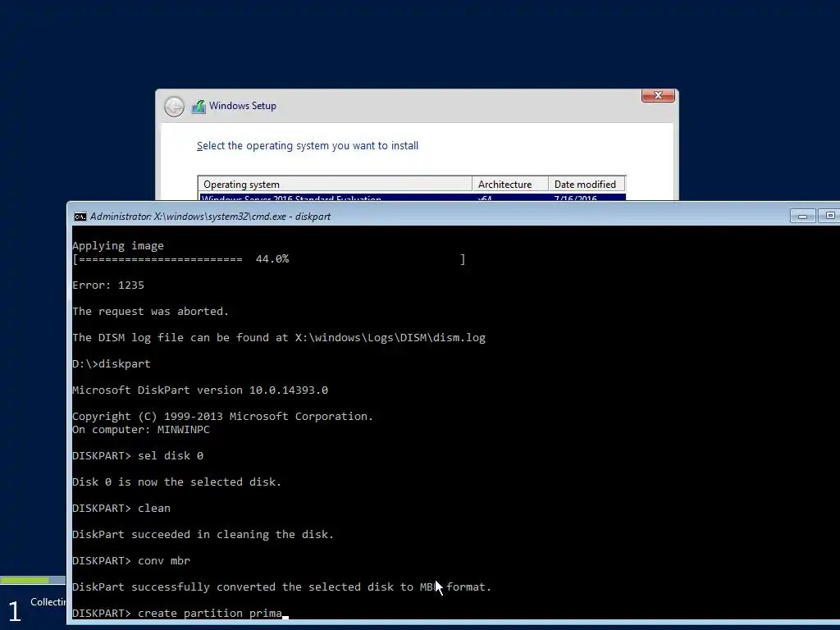Click the 'D:\>diskpart' command line
This screenshot has width=840, height=630.
(x=112, y=363)
